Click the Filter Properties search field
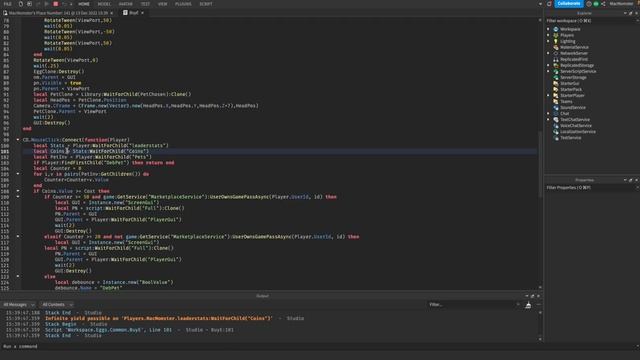This screenshot has width=640, height=360. [591, 188]
